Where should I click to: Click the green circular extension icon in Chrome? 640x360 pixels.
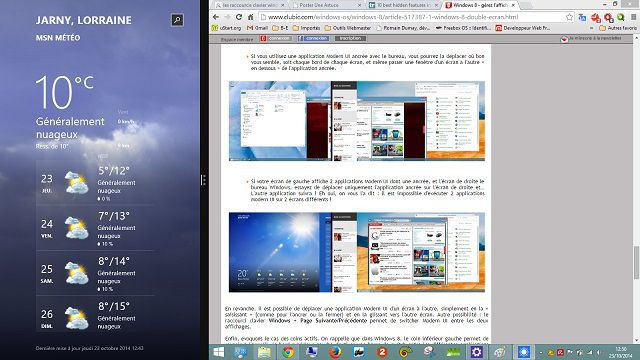pyautogui.click(x=621, y=17)
